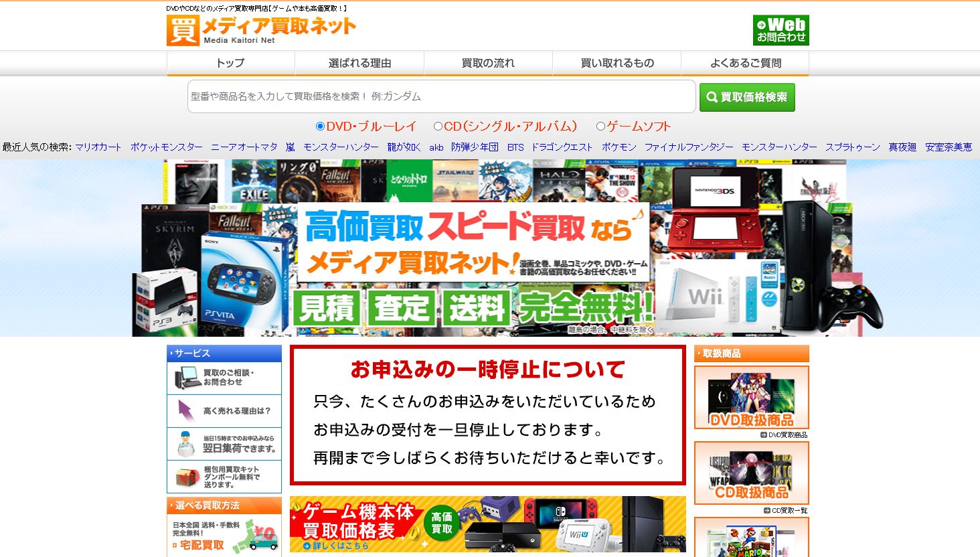This screenshot has height=557, width=980.
Task: Click the メディア買取ネット site logo
Action: point(261,30)
